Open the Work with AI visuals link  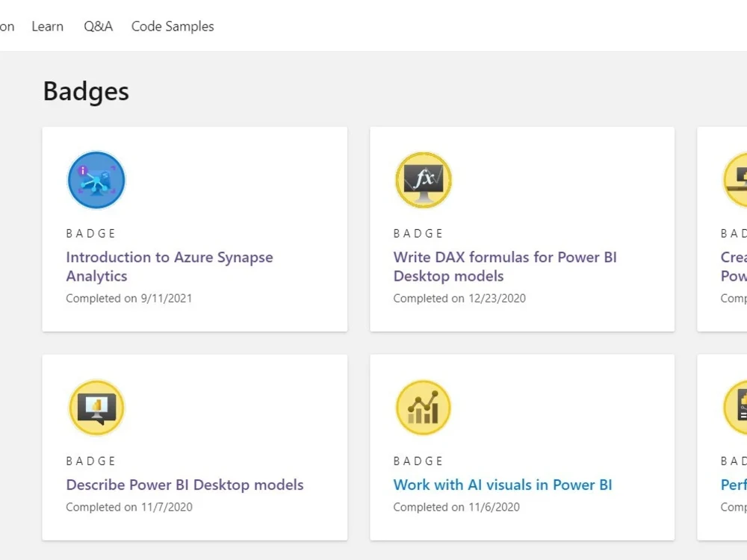pos(502,485)
